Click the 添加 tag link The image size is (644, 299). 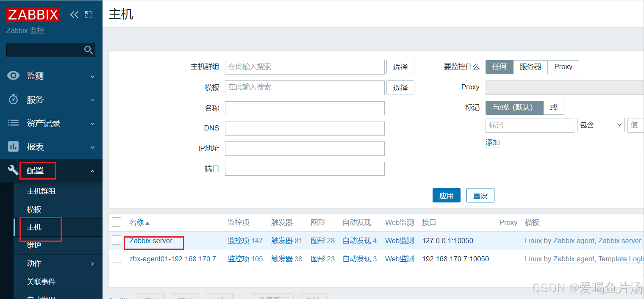click(x=493, y=143)
